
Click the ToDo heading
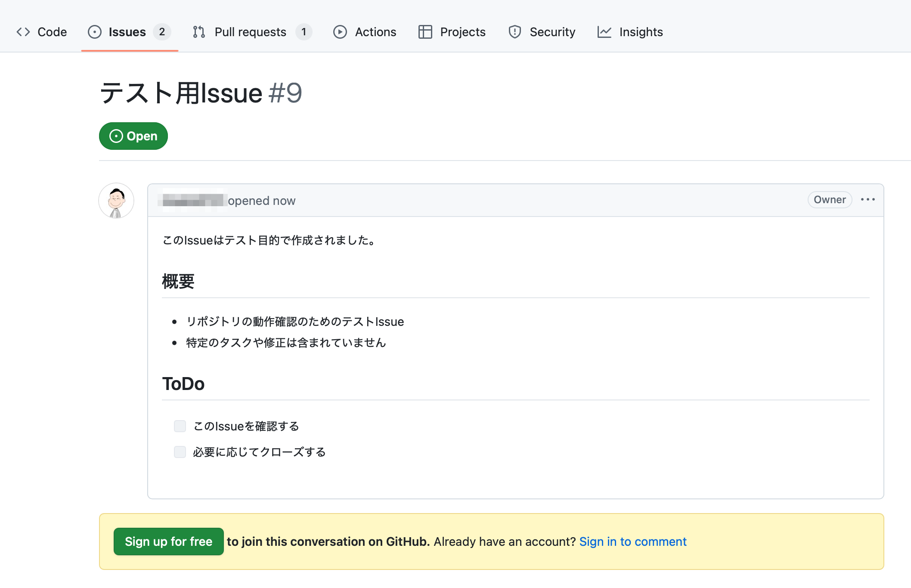(x=183, y=384)
